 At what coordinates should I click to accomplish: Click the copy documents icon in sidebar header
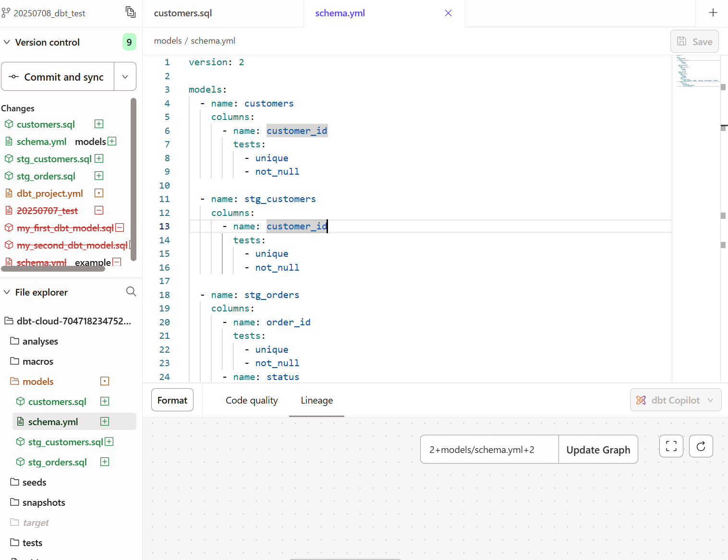pos(131,12)
